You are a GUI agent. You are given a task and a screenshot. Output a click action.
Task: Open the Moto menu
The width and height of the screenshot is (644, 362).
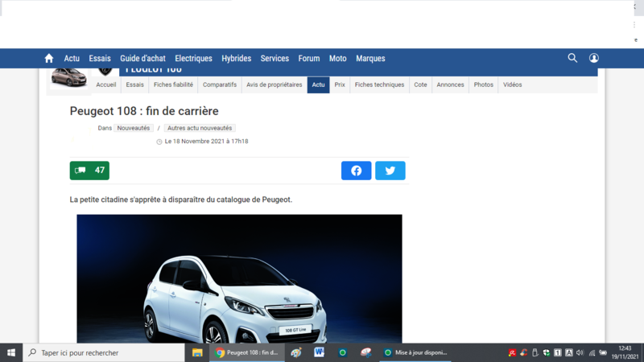[337, 58]
